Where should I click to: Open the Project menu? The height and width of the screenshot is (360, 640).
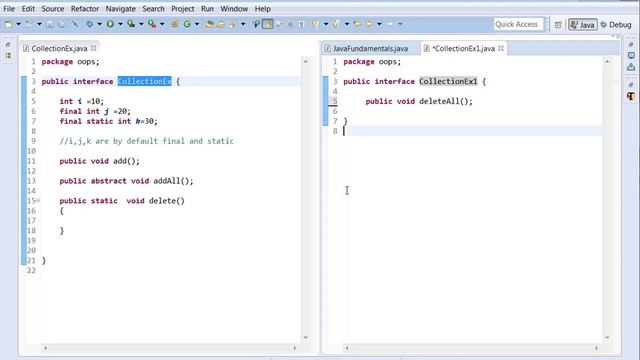pyautogui.click(x=182, y=9)
